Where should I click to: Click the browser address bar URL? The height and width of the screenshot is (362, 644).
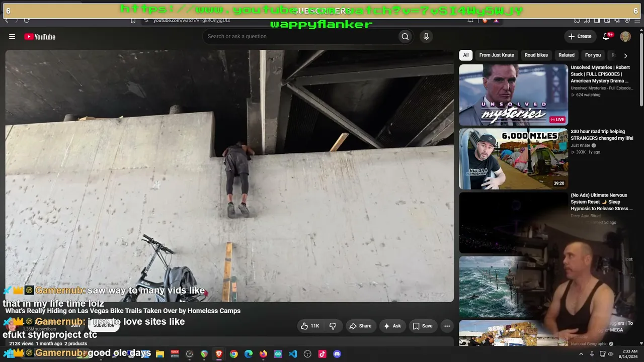click(x=192, y=20)
